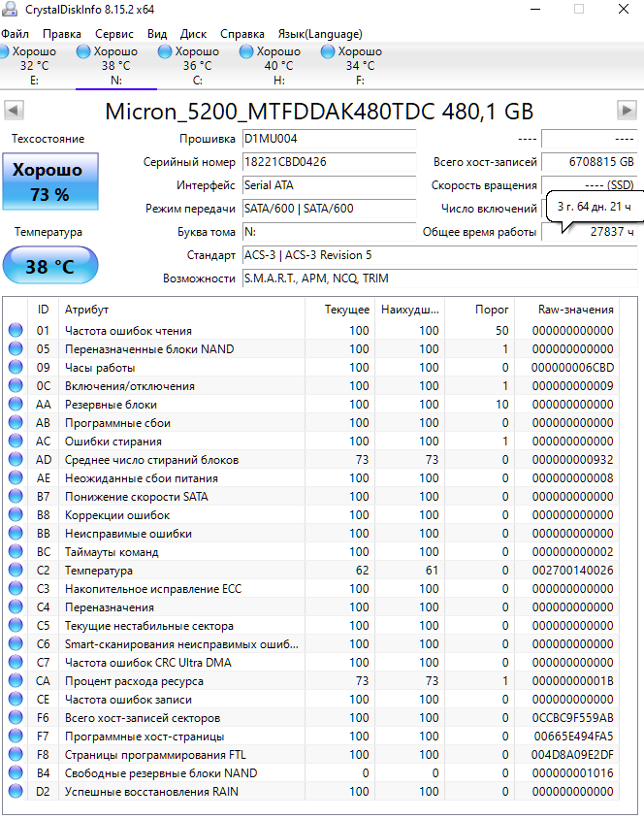Viewport: 644px width, 819px height.
Task: Click status icon of attribute AE
Action: click(x=16, y=478)
